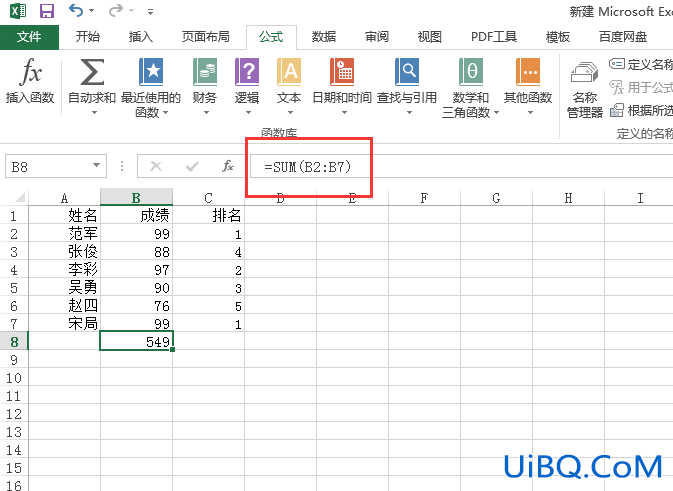Switch to the 视图 (View) tab
Viewport: 673px width, 491px height.
click(x=430, y=37)
